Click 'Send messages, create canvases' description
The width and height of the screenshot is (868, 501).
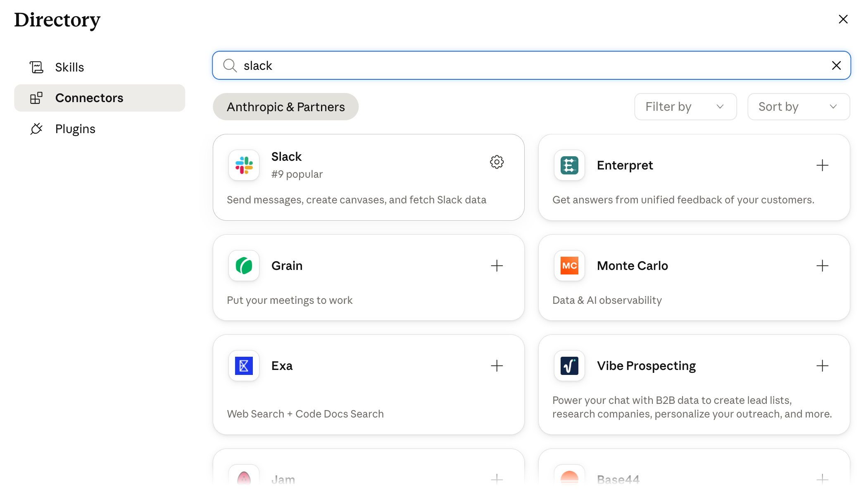point(357,200)
